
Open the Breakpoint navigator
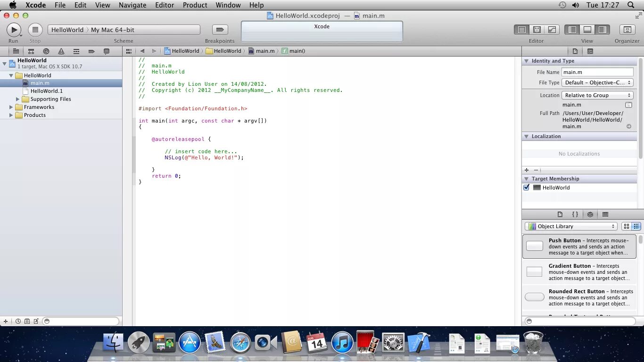coord(91,51)
